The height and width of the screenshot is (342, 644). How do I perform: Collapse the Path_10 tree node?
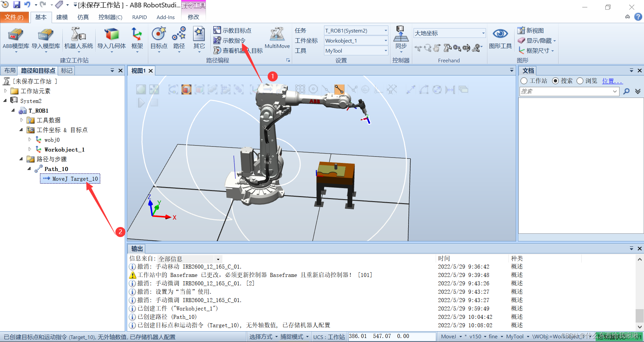29,169
